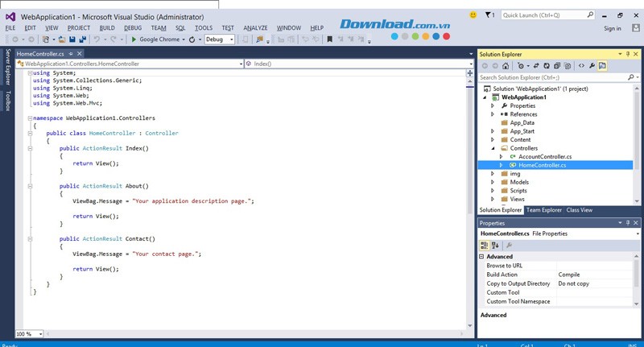Image resolution: width=644 pixels, height=347 pixels.
Task: Open notifications via the flag icon
Action: (x=488, y=15)
